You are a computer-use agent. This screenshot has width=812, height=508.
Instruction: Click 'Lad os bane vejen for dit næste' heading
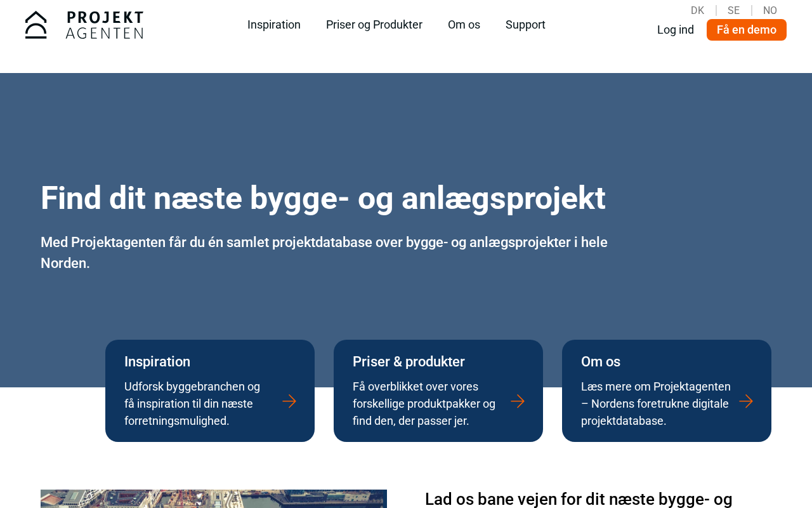(x=579, y=499)
